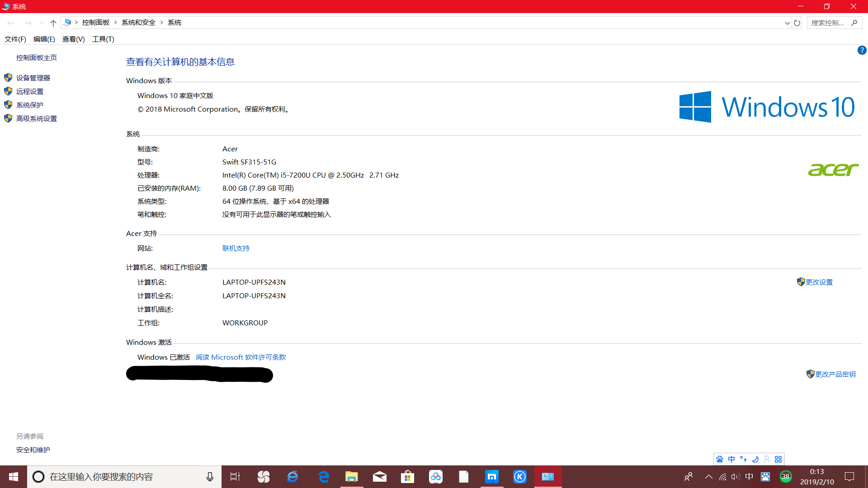Open Device Manager (设备管理器) link
This screenshot has height=488, width=868.
click(33, 78)
